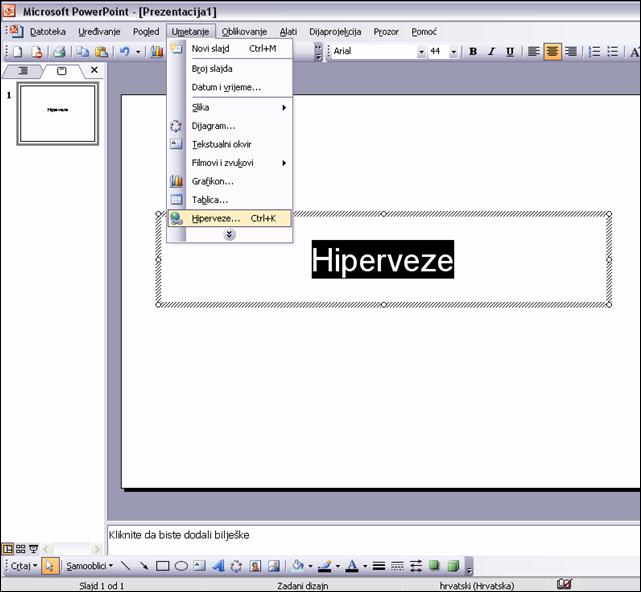This screenshot has width=641, height=592.
Task: Open the Prozor menu
Action: 386,31
